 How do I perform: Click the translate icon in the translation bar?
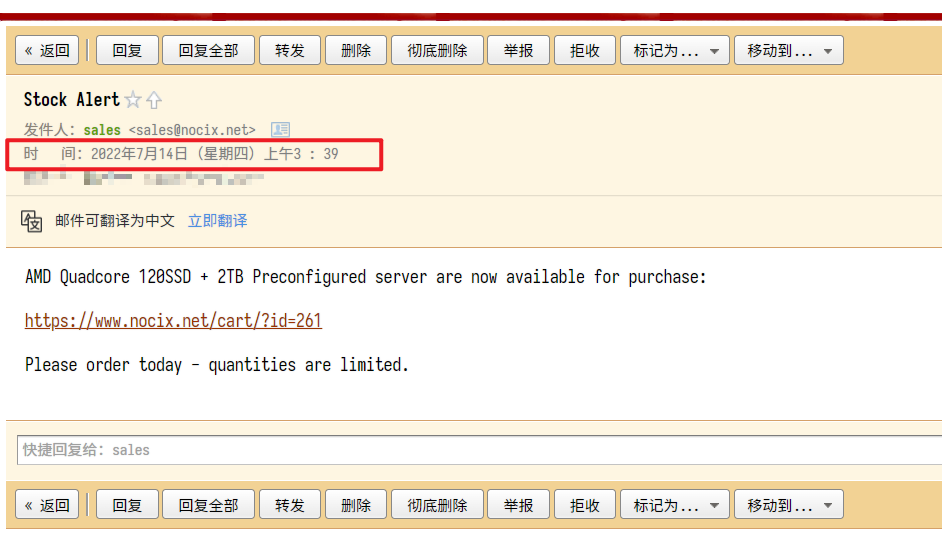pos(31,221)
